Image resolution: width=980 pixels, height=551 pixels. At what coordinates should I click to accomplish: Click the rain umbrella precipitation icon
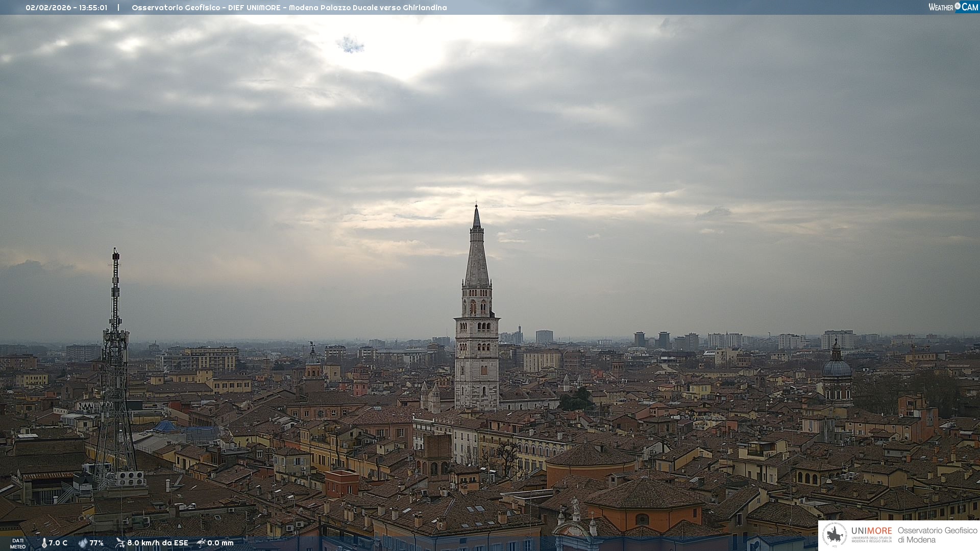click(x=201, y=543)
